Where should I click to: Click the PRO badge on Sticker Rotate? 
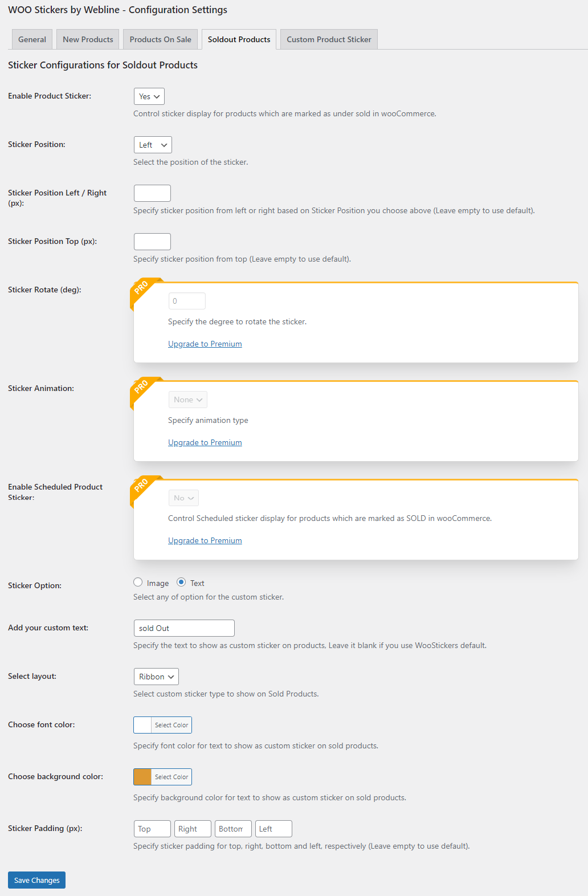pos(142,288)
